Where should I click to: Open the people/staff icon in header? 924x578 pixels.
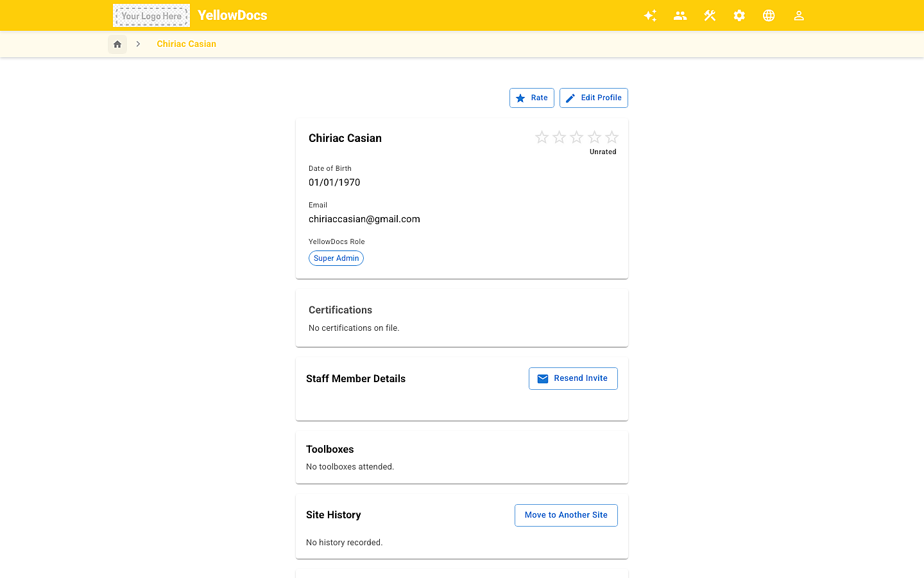pos(680,15)
